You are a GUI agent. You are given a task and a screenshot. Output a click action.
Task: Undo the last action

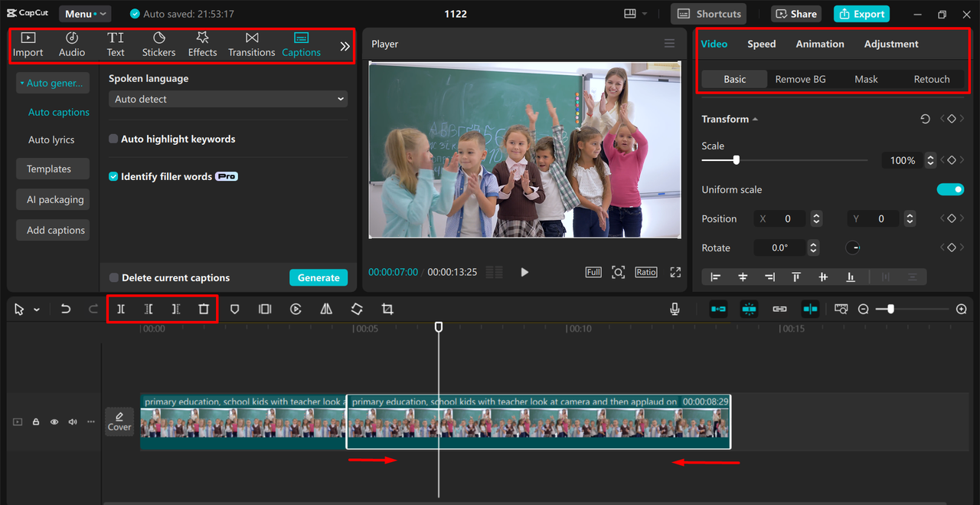pyautogui.click(x=66, y=309)
